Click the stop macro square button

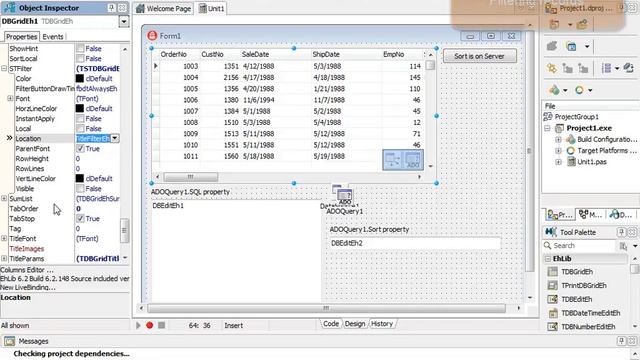click(x=162, y=325)
